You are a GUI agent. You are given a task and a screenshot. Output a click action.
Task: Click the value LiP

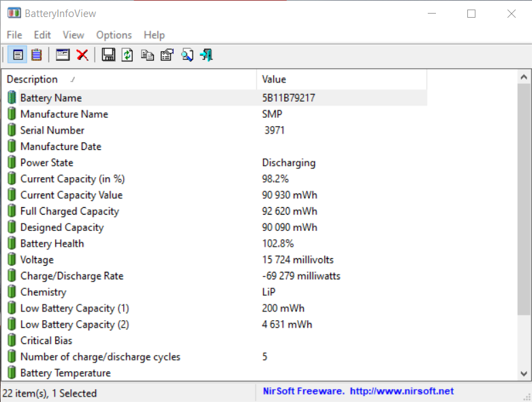(x=268, y=292)
